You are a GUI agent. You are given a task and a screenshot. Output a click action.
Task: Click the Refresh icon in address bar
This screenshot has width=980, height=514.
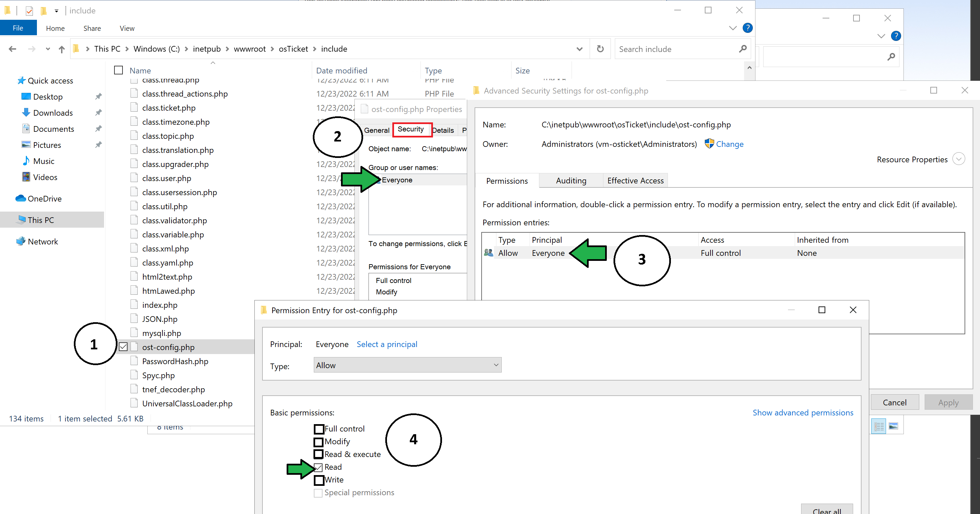600,49
